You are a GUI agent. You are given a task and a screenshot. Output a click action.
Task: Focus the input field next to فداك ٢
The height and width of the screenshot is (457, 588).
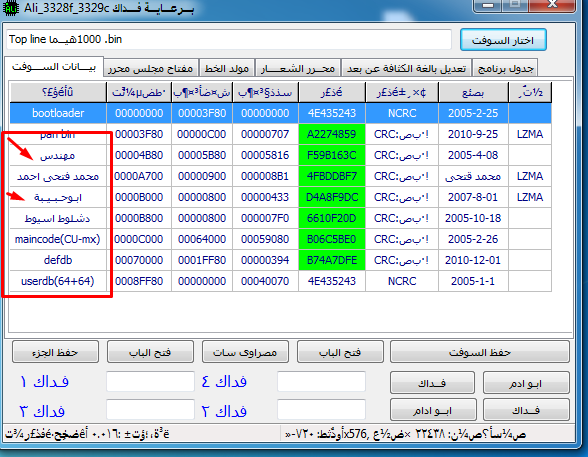[x=321, y=409]
